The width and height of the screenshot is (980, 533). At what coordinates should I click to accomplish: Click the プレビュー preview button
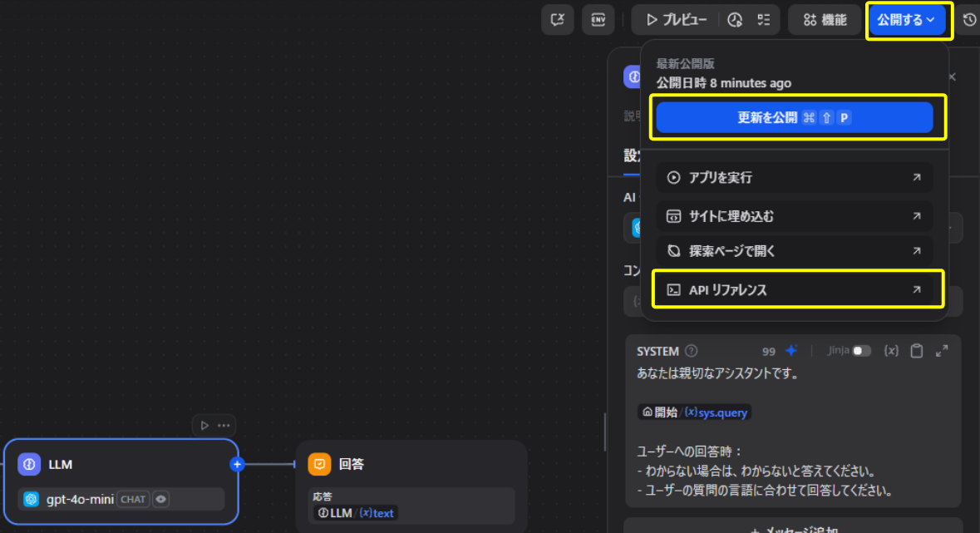click(677, 20)
